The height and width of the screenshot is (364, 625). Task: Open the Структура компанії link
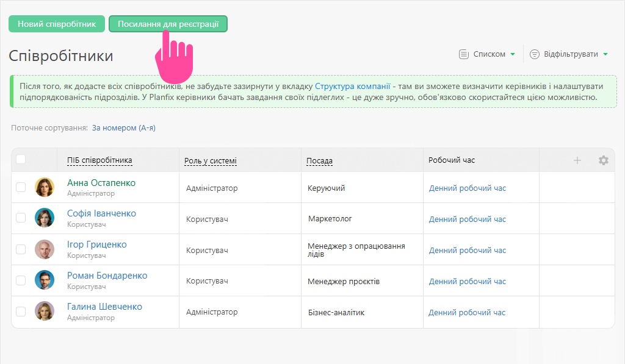352,86
